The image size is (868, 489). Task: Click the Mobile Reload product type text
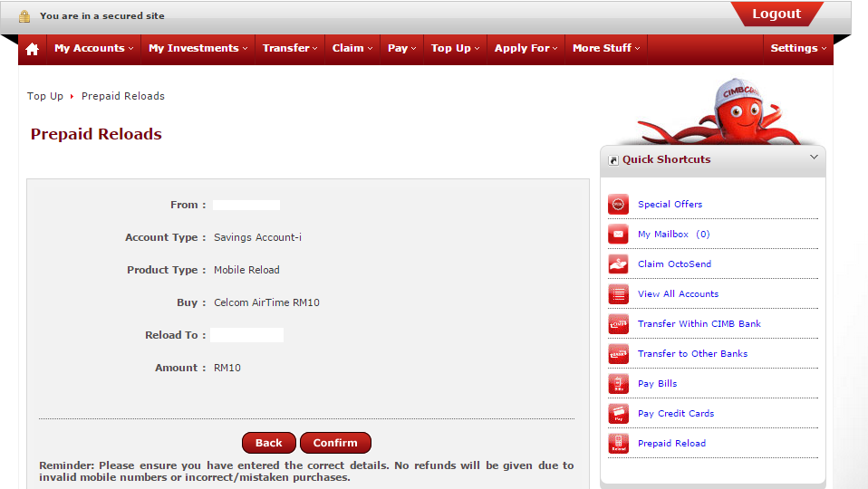point(246,270)
